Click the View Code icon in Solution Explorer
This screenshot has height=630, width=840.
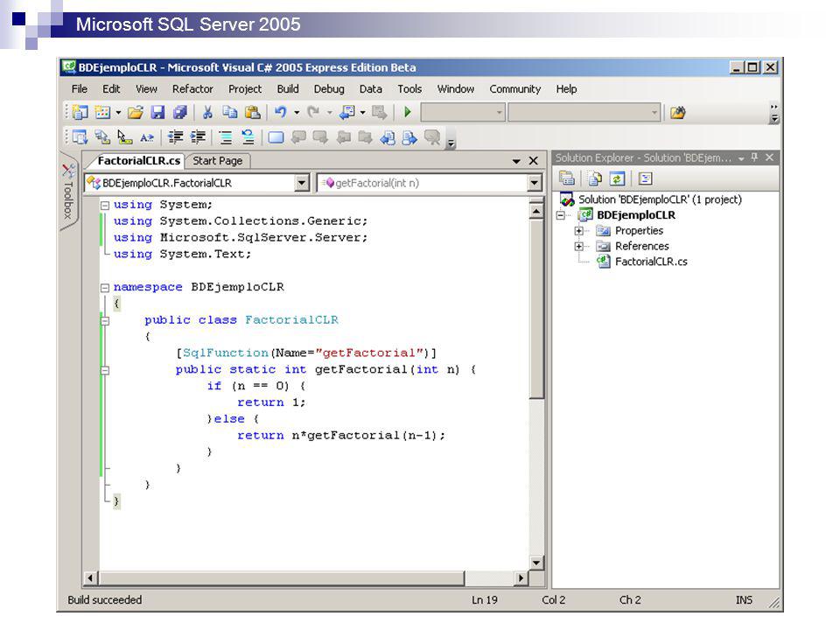[645, 178]
